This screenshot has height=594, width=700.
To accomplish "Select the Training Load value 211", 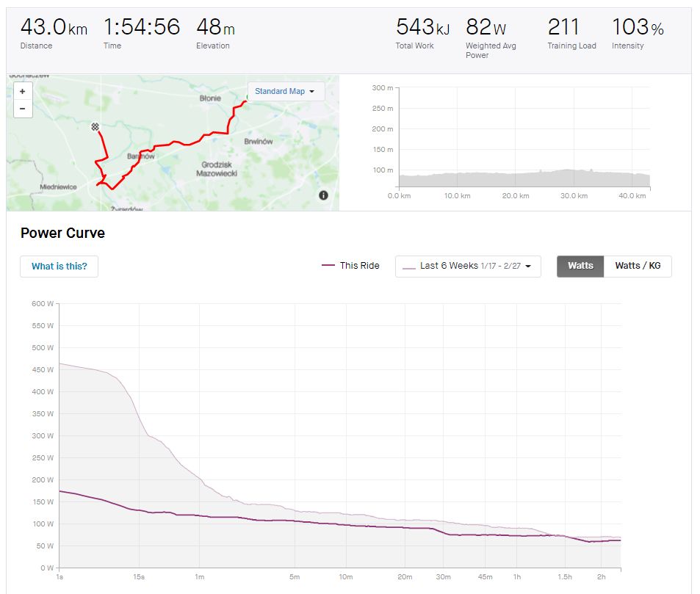I will (563, 28).
